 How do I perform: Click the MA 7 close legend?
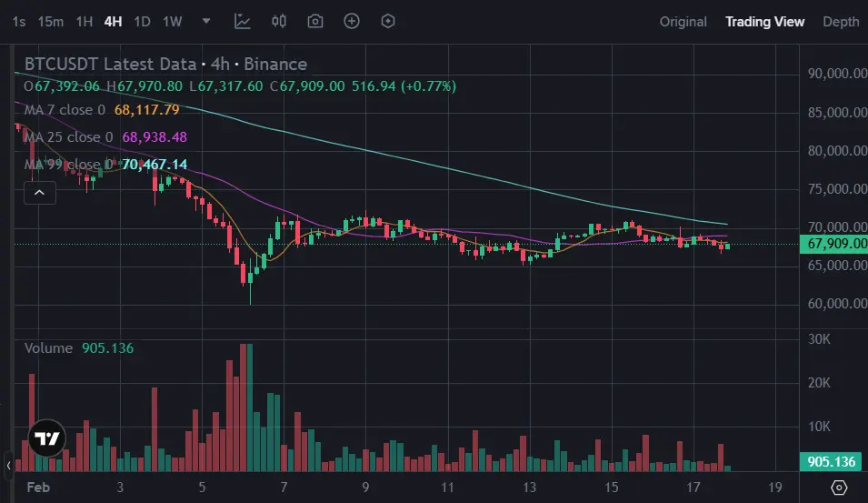tap(65, 110)
